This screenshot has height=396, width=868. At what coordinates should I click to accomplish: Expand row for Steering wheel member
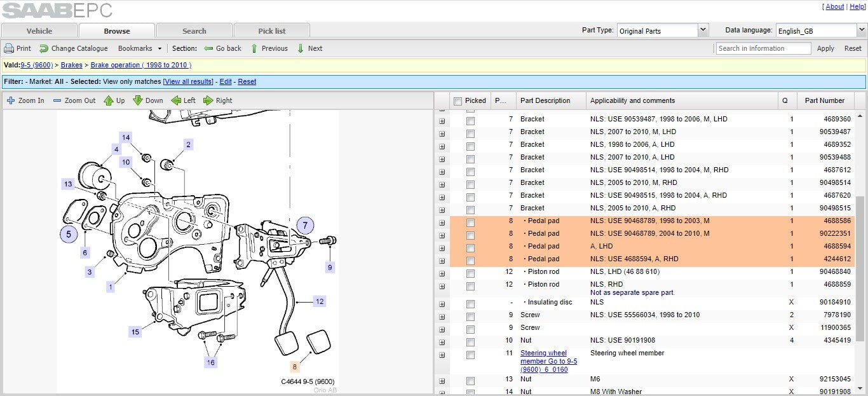(x=442, y=355)
